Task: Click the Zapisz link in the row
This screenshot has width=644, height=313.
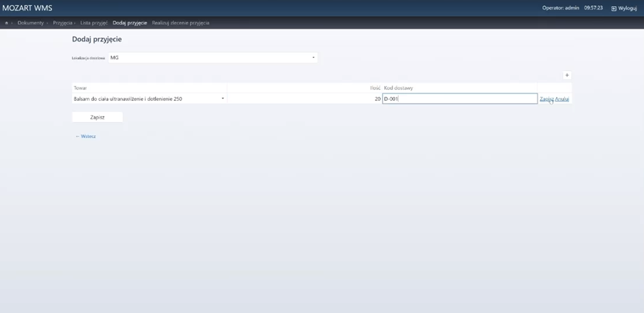Action: (x=547, y=99)
